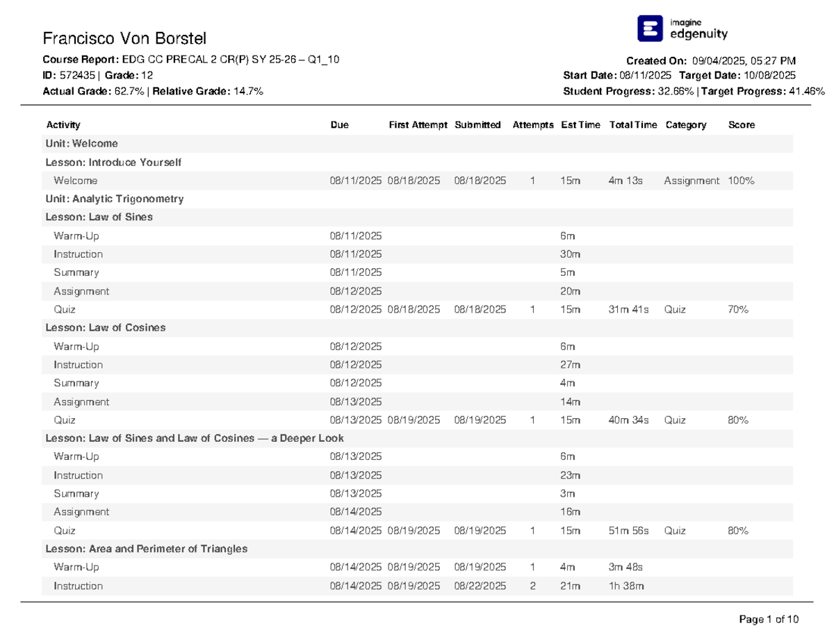
Task: Click the 23m est time for Deeper Look Instruction
Action: coord(570,475)
